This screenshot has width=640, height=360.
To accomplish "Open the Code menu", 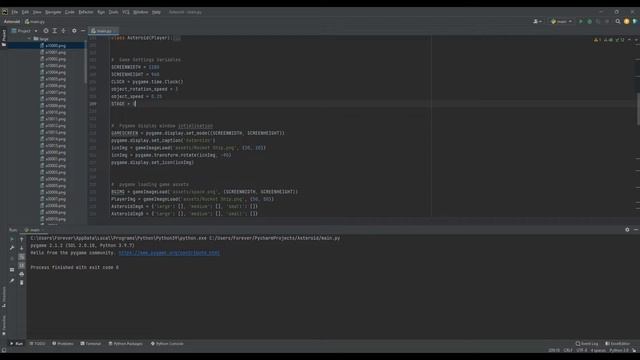I will pos(70,12).
